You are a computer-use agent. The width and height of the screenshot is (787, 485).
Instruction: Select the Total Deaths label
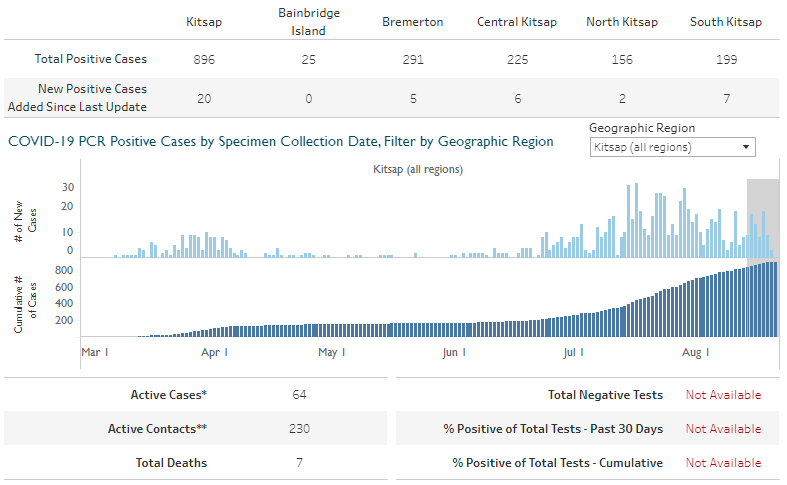pos(171,463)
